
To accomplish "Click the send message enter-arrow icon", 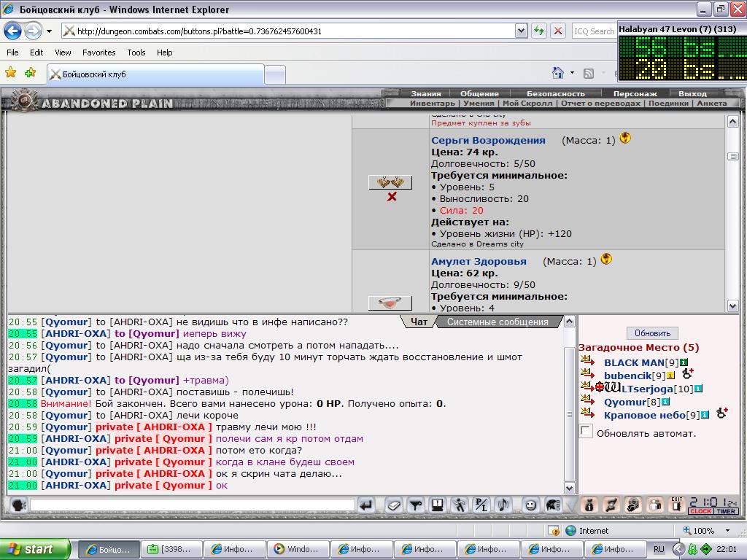I will click(x=366, y=505).
